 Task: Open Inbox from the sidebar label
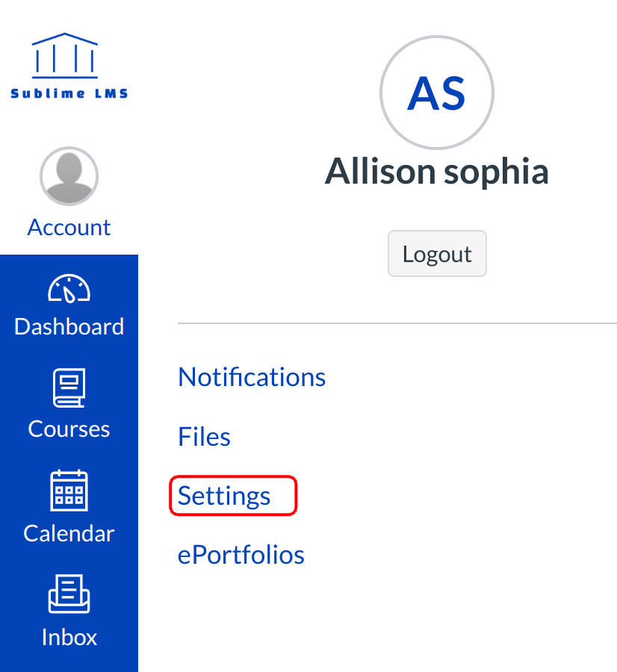(x=69, y=637)
